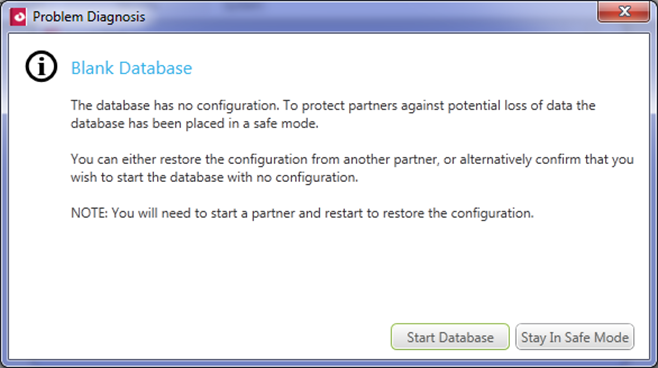Choose Stay In Safe Mode
658x368 pixels.
click(x=574, y=337)
